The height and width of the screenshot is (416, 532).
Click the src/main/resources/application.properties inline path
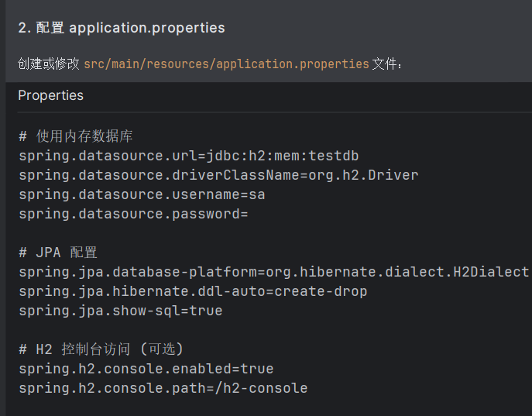coord(226,64)
